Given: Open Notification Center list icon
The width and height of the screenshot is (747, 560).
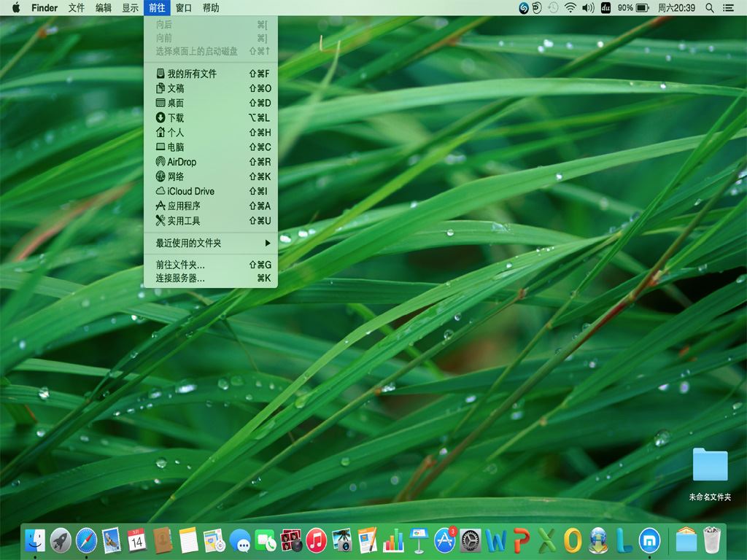Looking at the screenshot, I should pos(728,8).
